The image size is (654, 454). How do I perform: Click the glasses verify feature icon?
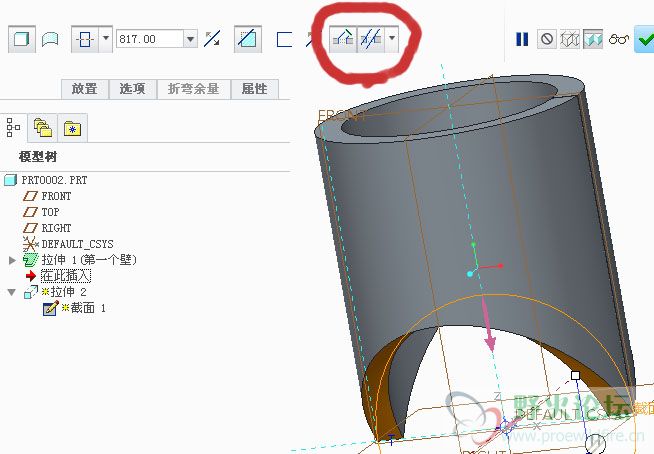(619, 40)
